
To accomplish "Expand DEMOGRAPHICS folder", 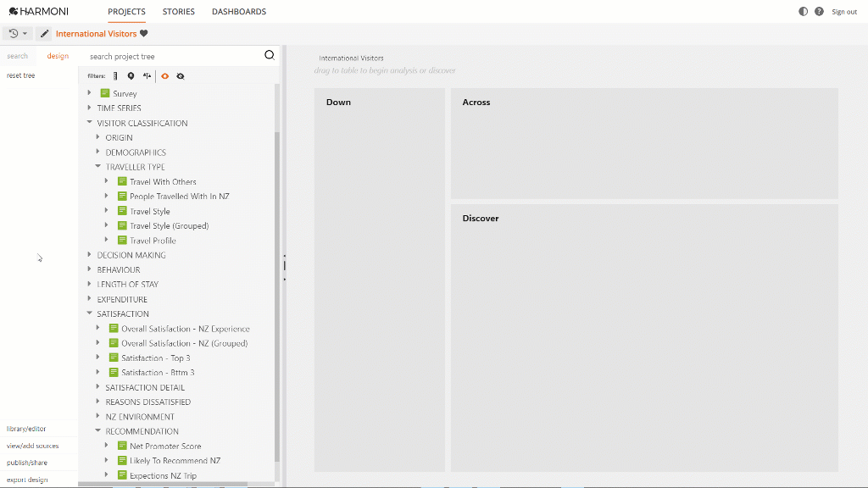I will tap(98, 152).
